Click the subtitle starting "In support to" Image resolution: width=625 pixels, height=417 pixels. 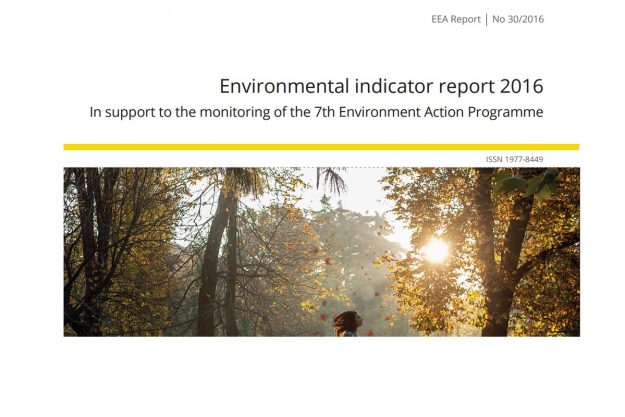click(316, 112)
